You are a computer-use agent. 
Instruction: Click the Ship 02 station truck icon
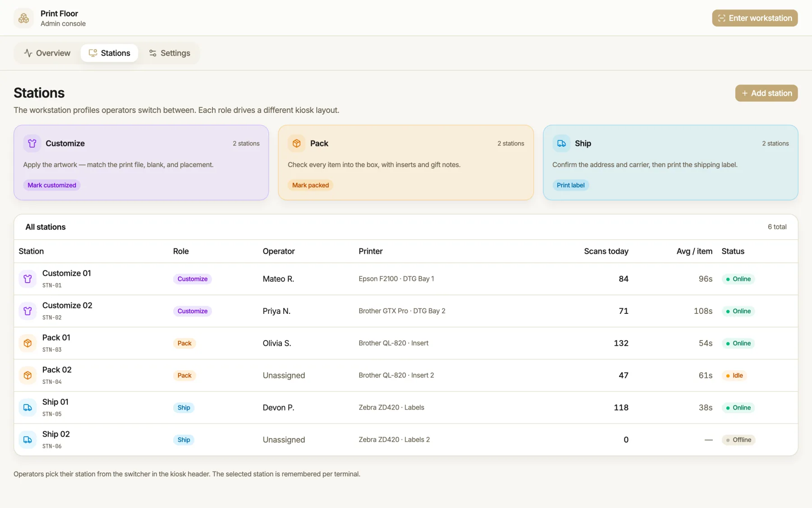click(x=28, y=439)
